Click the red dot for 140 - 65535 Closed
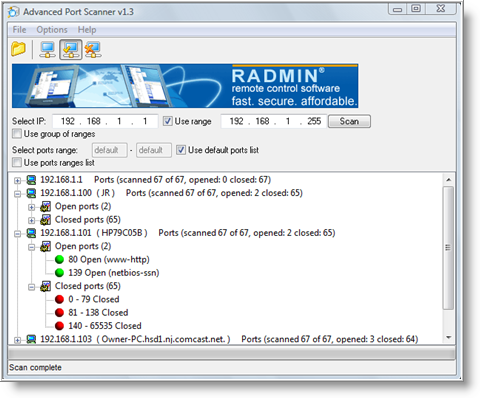 click(x=60, y=326)
